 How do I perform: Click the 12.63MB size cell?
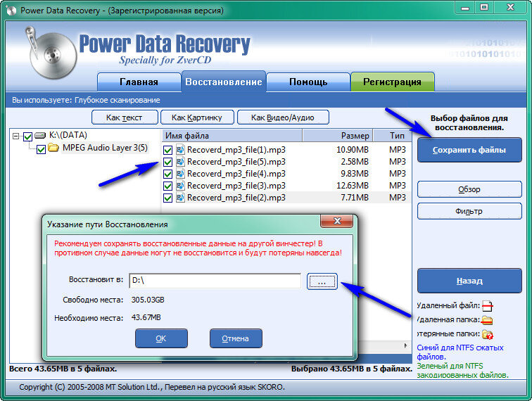coord(352,186)
